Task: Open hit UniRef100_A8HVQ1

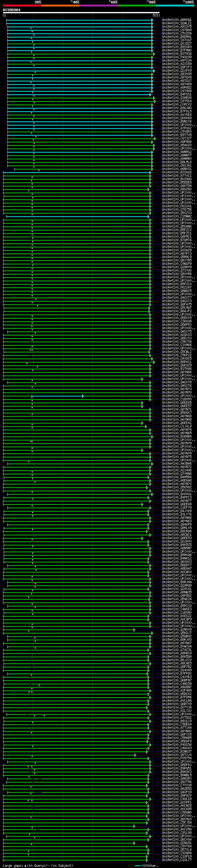Action: point(176,20)
